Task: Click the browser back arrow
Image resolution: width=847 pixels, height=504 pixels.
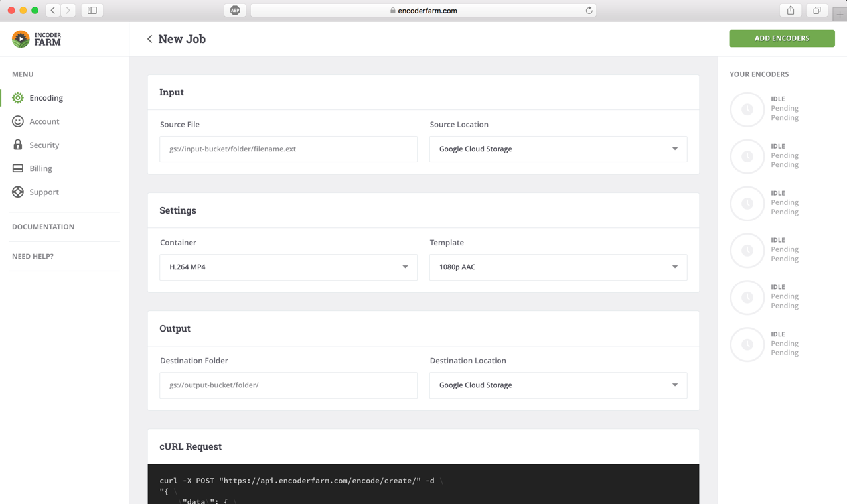Action: [x=53, y=11]
